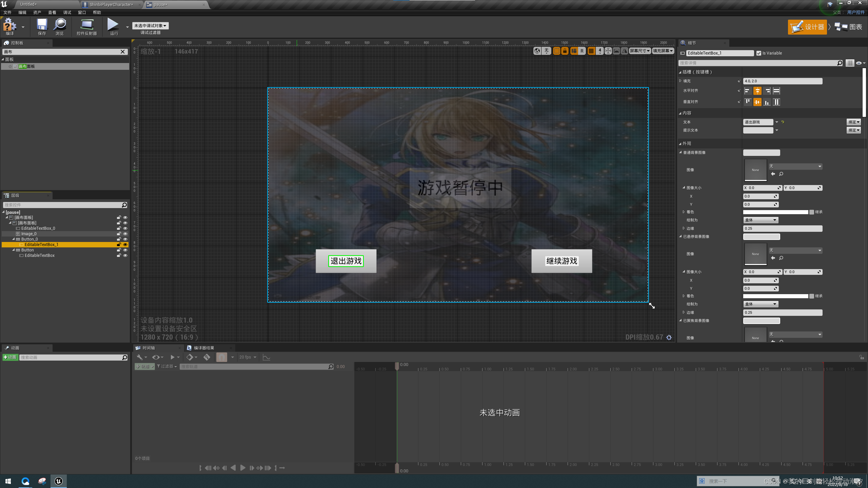Click the zoom-to-fit arrows icon
This screenshot has height=488, width=868.
coord(608,51)
